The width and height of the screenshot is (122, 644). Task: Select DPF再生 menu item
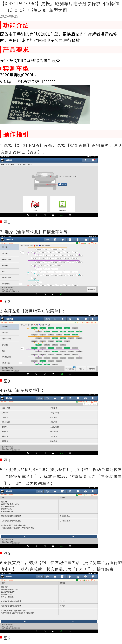[73, 418]
